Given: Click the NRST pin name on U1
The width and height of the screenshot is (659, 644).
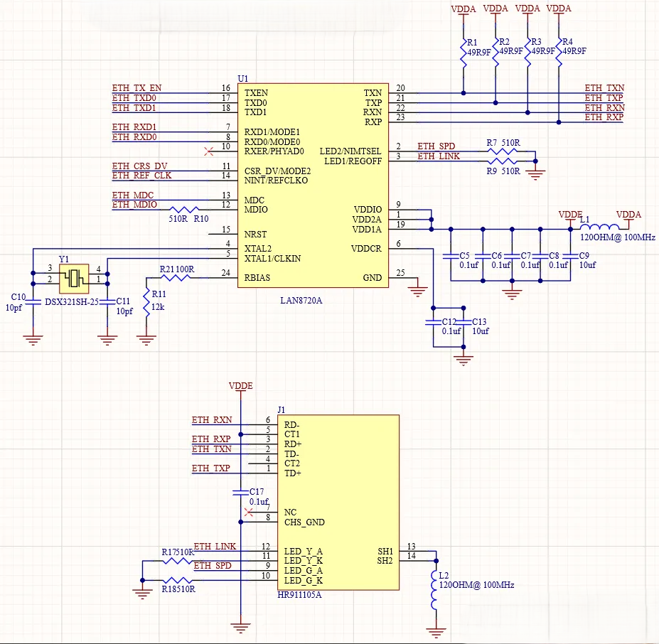Looking at the screenshot, I should pyautogui.click(x=255, y=234).
